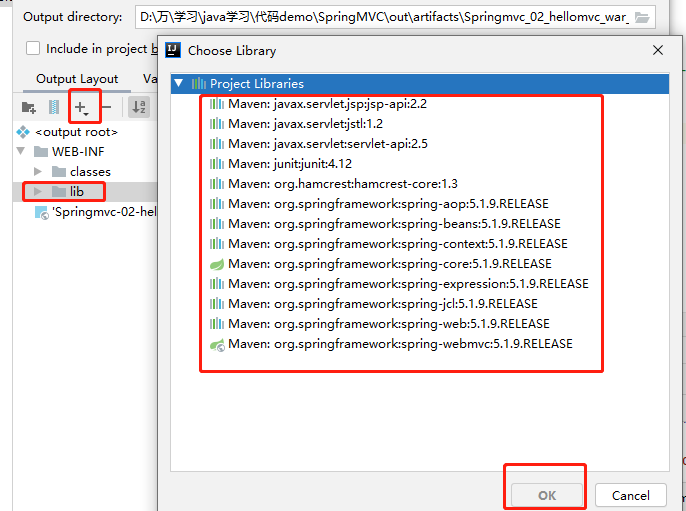Viewport: 686px width, 511px height.
Task: Click the library icon beside spring-aop
Action: click(217, 204)
